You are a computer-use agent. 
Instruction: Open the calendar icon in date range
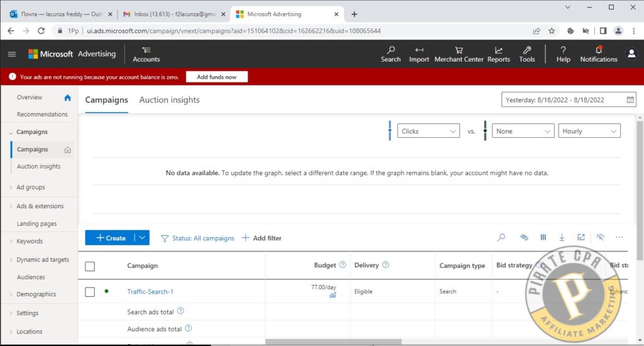tap(630, 100)
